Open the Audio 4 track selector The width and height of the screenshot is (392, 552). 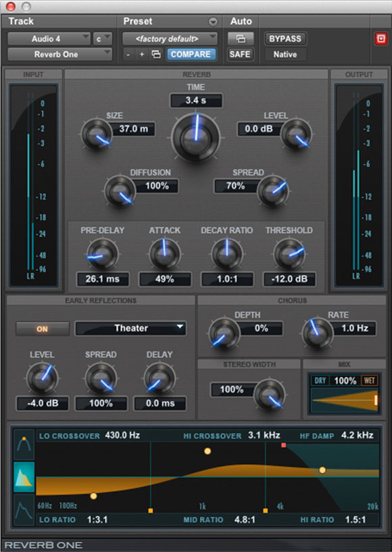click(49, 39)
